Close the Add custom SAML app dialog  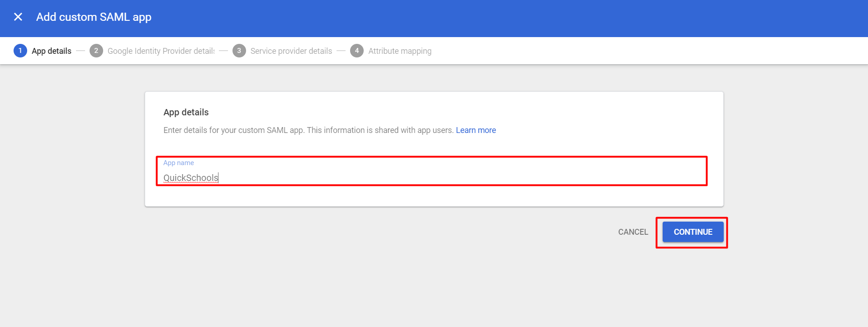pos(18,17)
